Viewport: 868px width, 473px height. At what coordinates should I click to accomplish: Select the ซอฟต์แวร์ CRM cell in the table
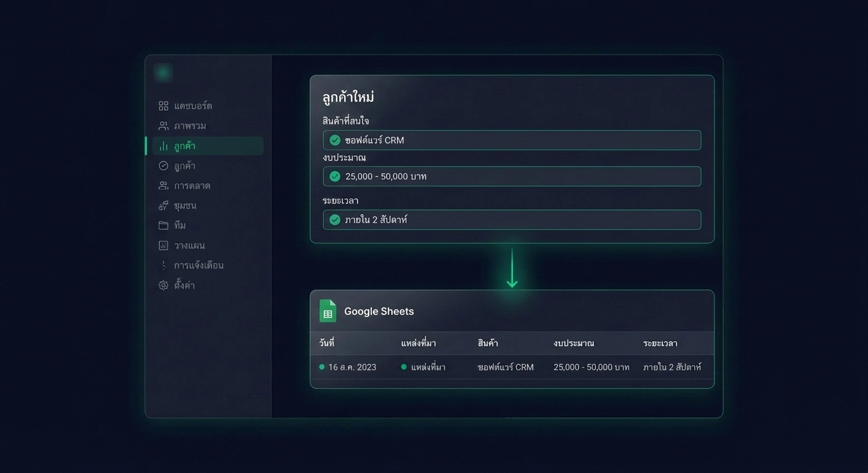click(x=506, y=367)
